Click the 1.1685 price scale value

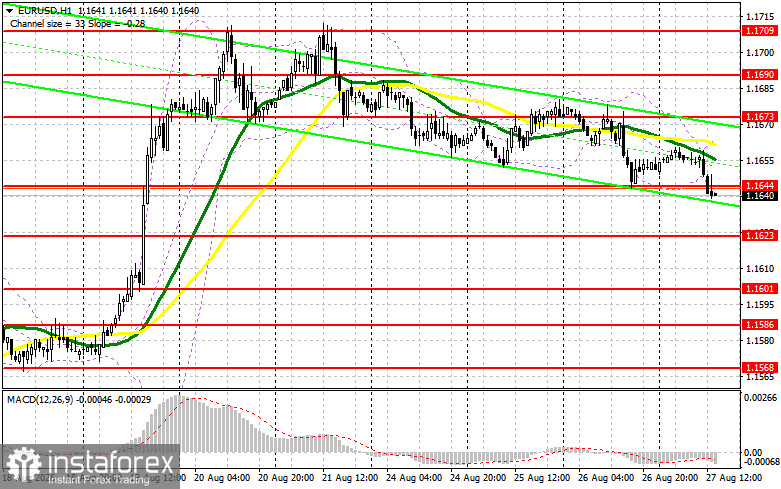click(760, 89)
